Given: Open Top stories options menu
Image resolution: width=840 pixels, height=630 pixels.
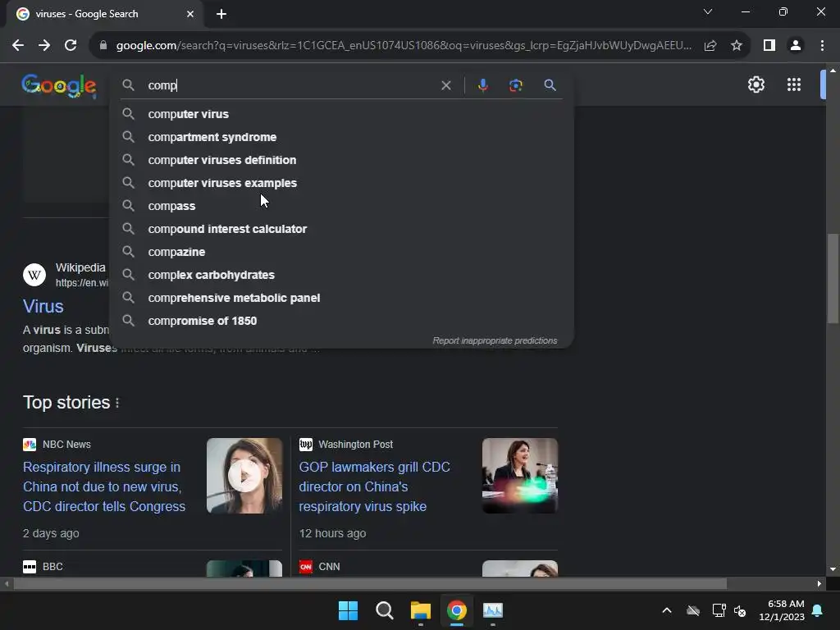Looking at the screenshot, I should (117, 403).
